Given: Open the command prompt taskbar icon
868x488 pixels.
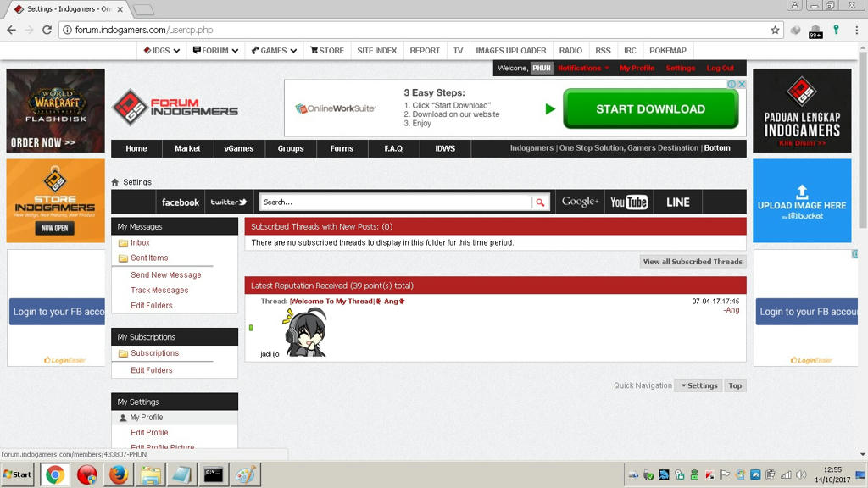Looking at the screenshot, I should point(213,474).
